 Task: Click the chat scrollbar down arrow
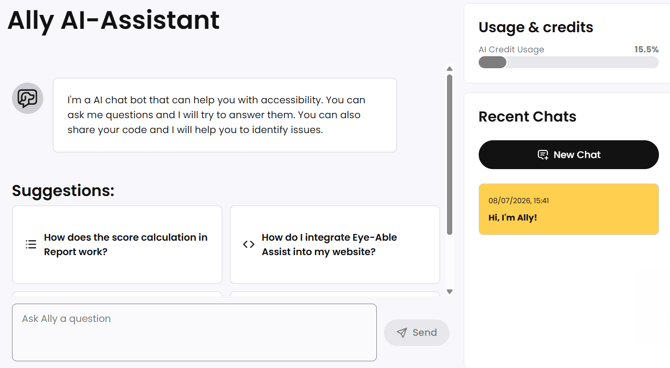pyautogui.click(x=450, y=291)
